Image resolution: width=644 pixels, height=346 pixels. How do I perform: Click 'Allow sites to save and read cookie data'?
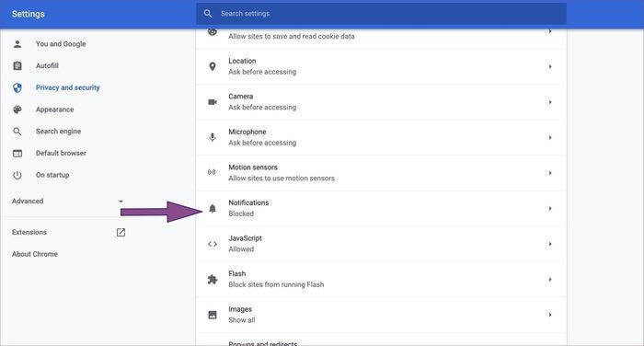click(x=292, y=36)
